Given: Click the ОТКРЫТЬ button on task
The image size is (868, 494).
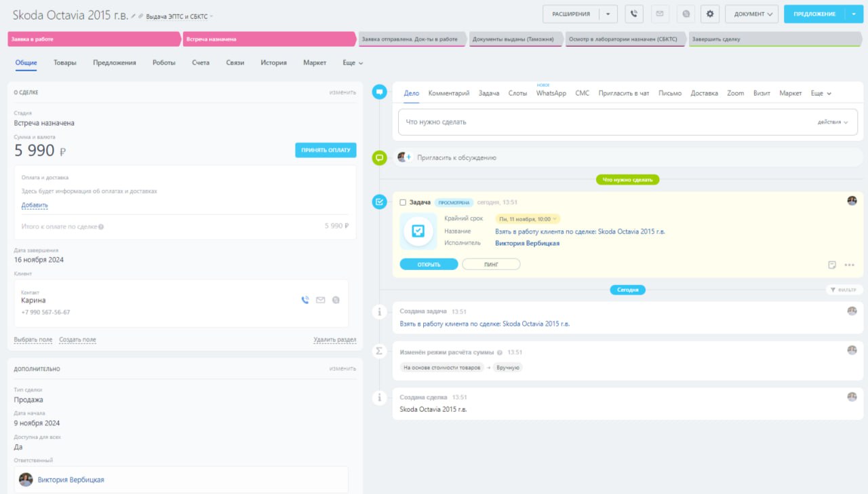Looking at the screenshot, I should (429, 265).
